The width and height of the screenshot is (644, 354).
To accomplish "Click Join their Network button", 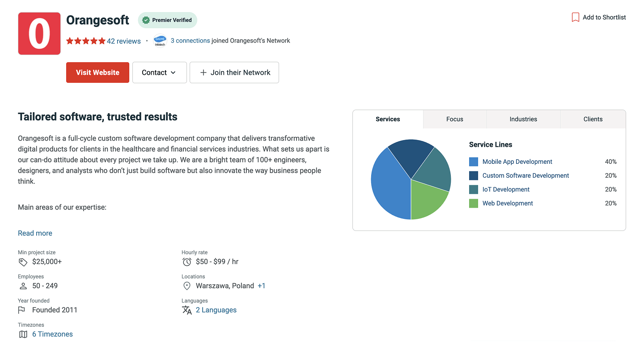I will click(234, 73).
